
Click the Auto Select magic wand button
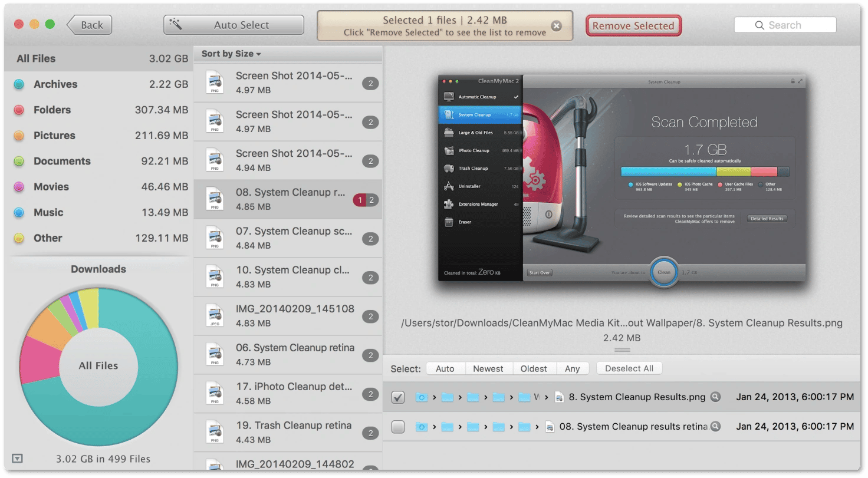[x=234, y=25]
